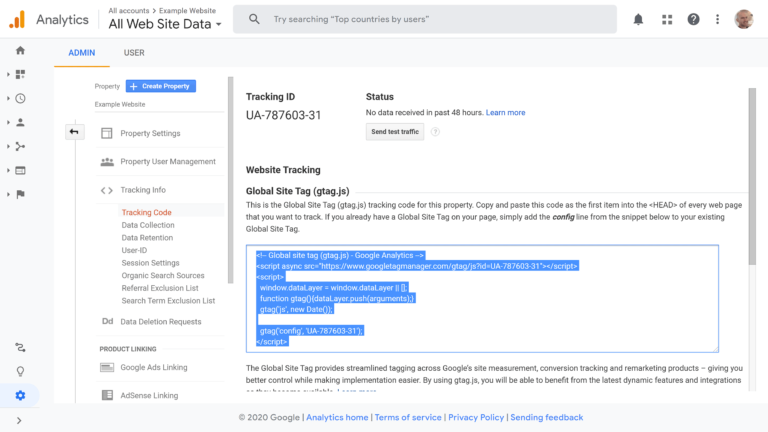The width and height of the screenshot is (768, 432).
Task: Click the All accounts breadcrumb text
Action: coord(129,10)
